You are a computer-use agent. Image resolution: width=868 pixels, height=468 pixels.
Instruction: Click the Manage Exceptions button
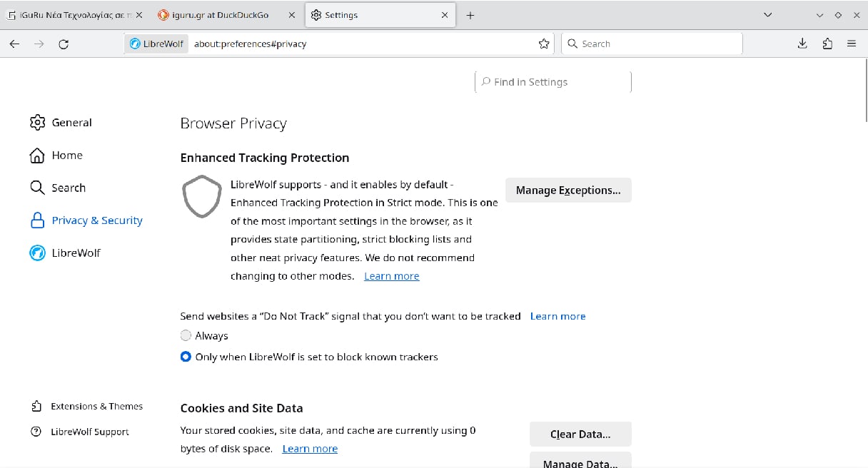click(x=568, y=190)
